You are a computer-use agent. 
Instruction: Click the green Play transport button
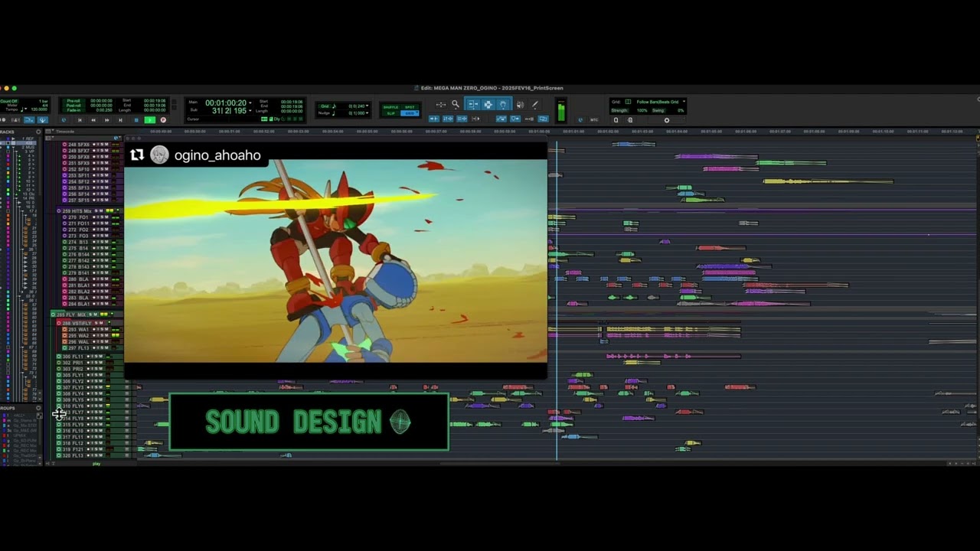[150, 120]
